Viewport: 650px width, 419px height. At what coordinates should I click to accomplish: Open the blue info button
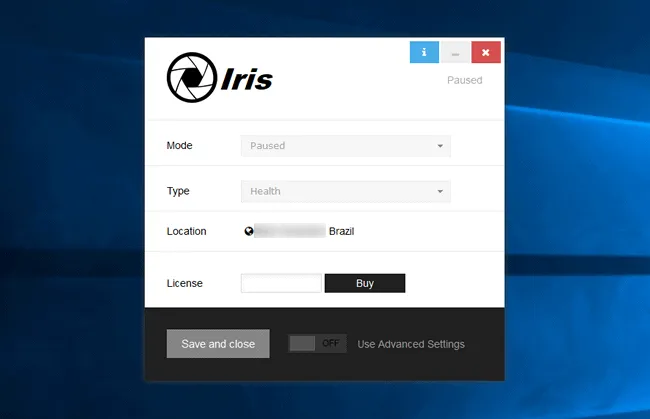click(424, 52)
